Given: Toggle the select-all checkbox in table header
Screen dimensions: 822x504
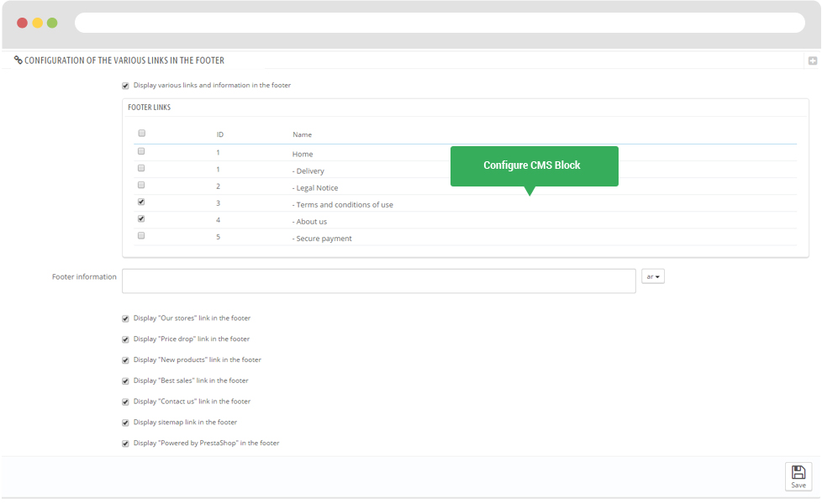Looking at the screenshot, I should click(x=141, y=134).
